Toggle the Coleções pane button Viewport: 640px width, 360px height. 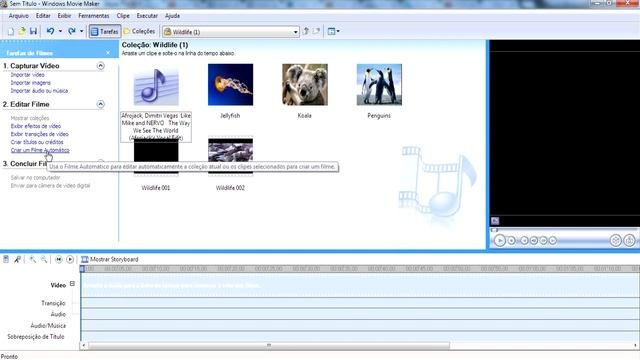(139, 31)
